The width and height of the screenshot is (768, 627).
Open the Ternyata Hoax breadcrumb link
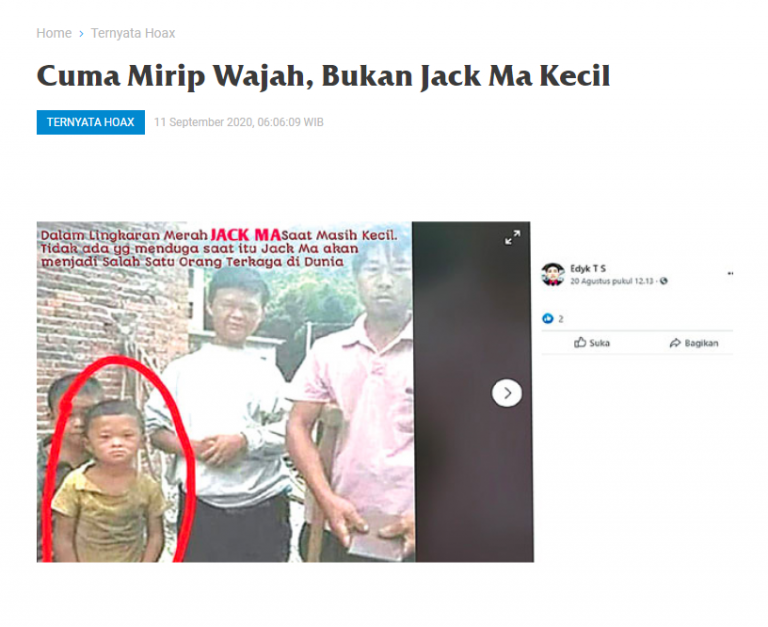coord(133,33)
